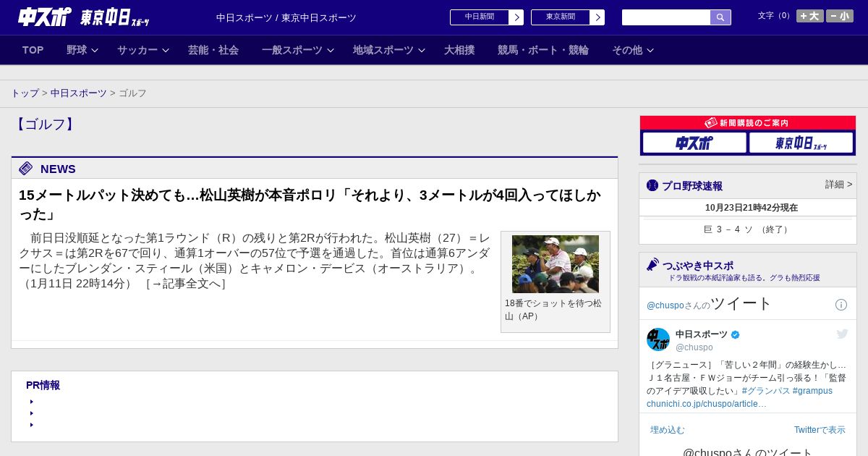Open the 大相撲 menu item
The height and width of the screenshot is (456, 868).
pos(459,50)
